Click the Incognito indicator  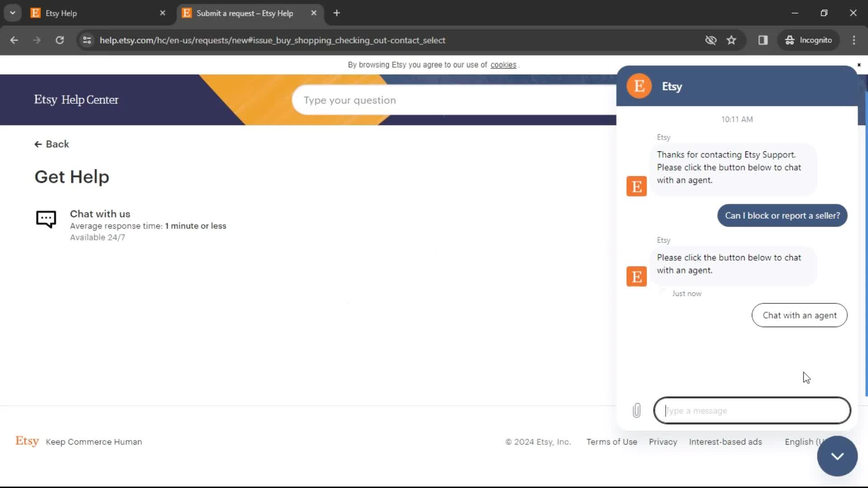(x=809, y=40)
